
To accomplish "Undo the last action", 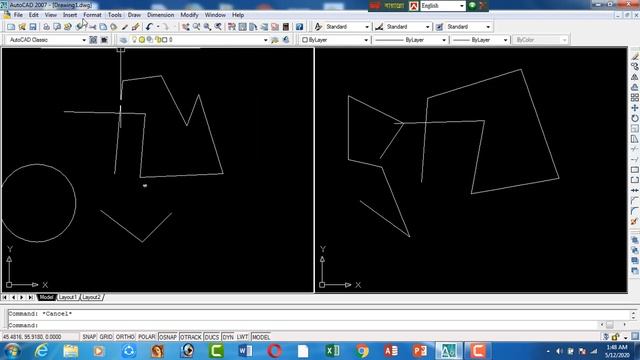I will [149, 27].
